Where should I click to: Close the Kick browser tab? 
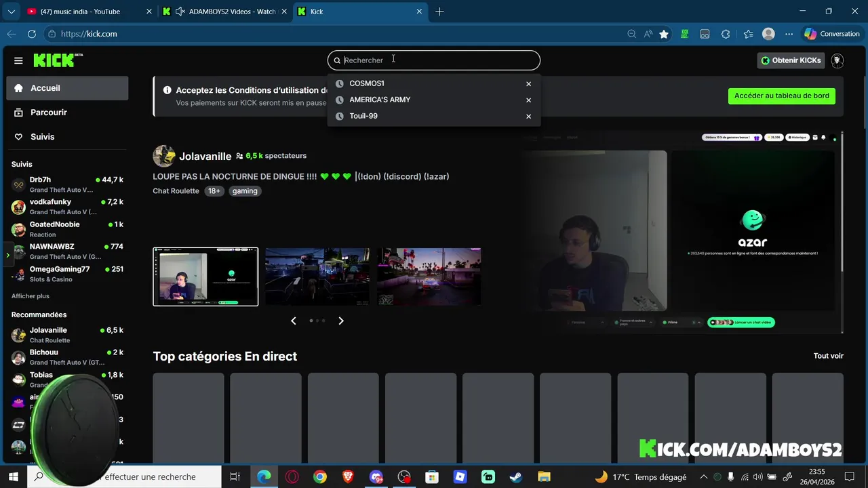419,12
